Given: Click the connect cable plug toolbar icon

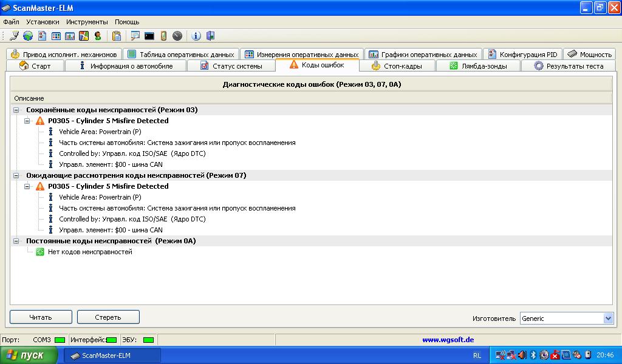Looking at the screenshot, I should click(13, 36).
